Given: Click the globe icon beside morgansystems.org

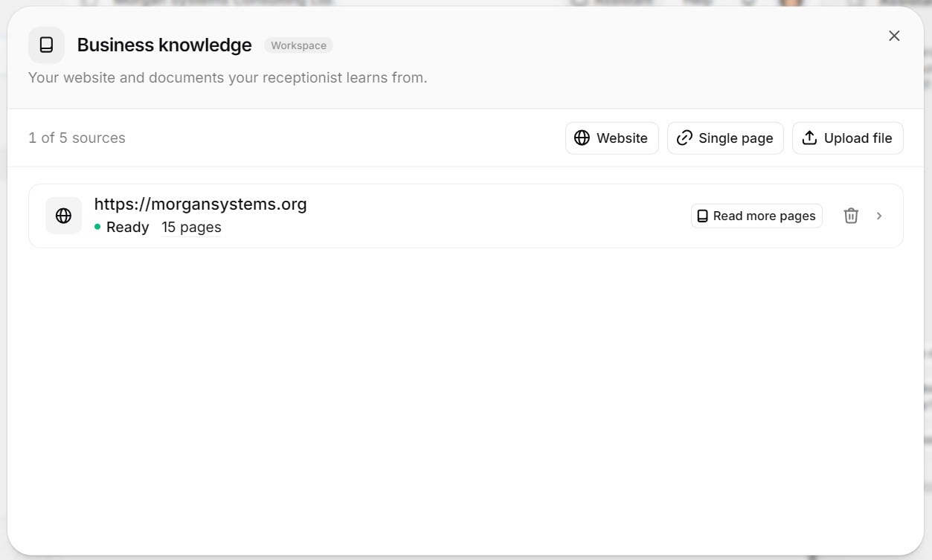Looking at the screenshot, I should tap(63, 216).
